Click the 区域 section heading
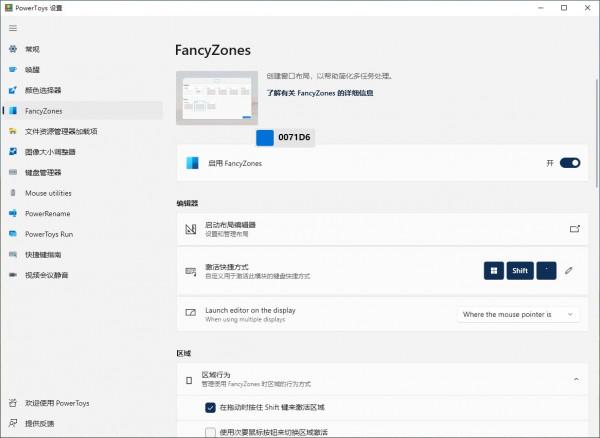Viewport: 600px width, 438px height. tap(184, 353)
